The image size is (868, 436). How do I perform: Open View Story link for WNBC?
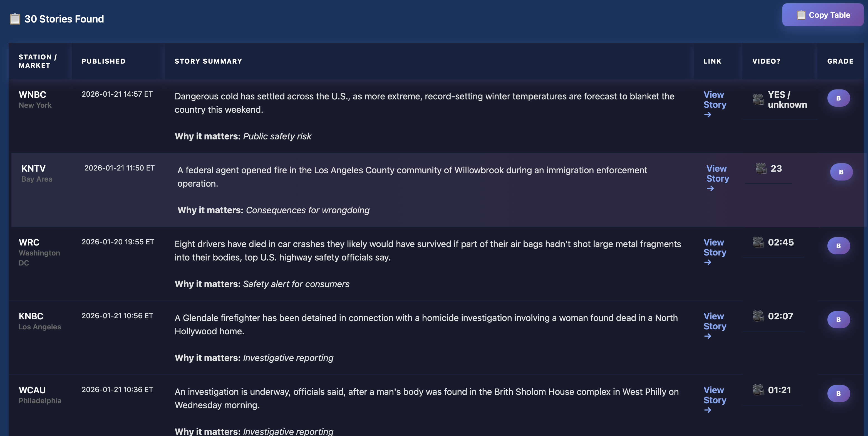(x=714, y=100)
